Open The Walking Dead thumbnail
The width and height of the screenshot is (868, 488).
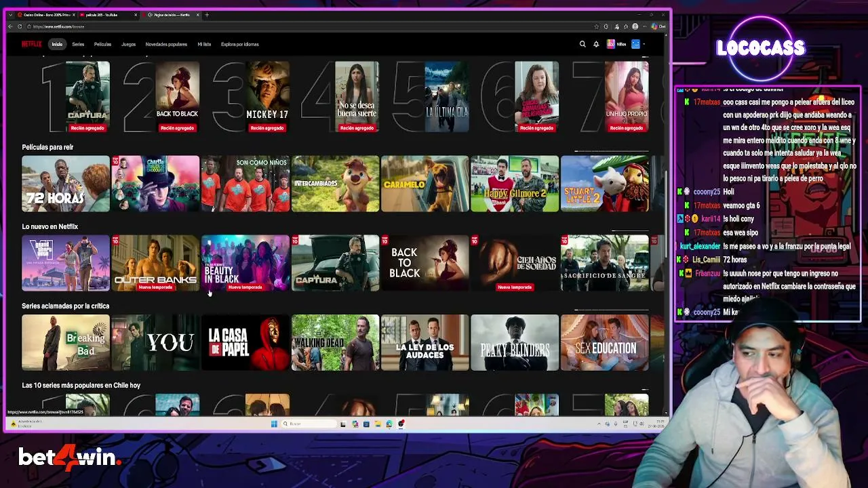[x=335, y=342]
